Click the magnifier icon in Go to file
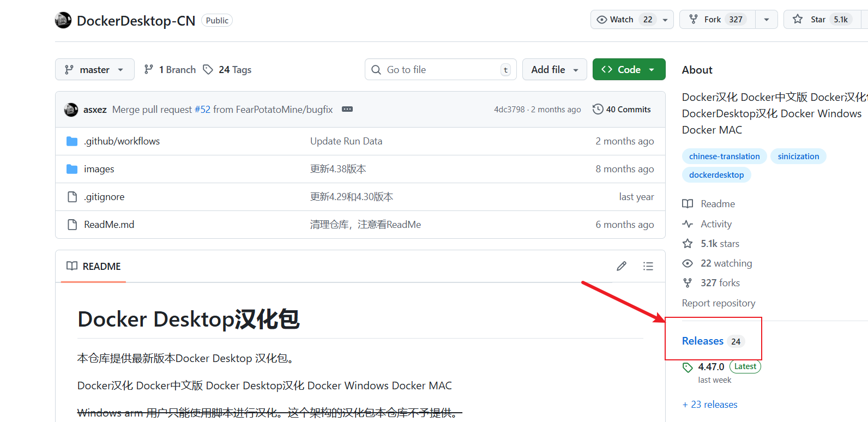This screenshot has width=868, height=422. (376, 70)
